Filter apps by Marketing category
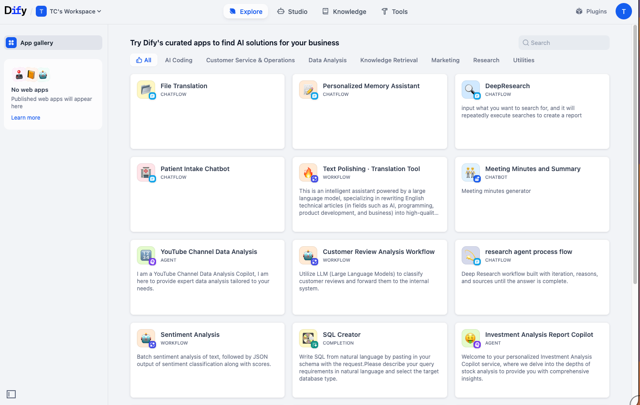 coord(445,60)
